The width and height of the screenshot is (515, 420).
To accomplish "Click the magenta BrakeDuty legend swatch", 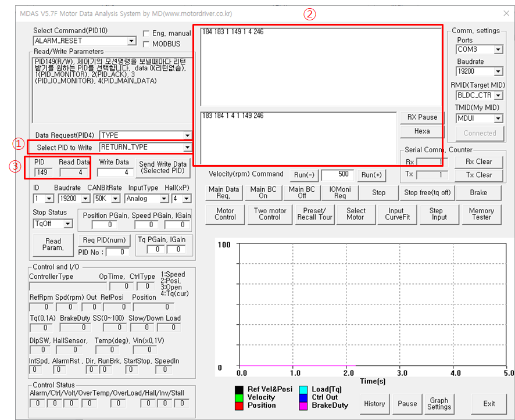I will (x=303, y=406).
